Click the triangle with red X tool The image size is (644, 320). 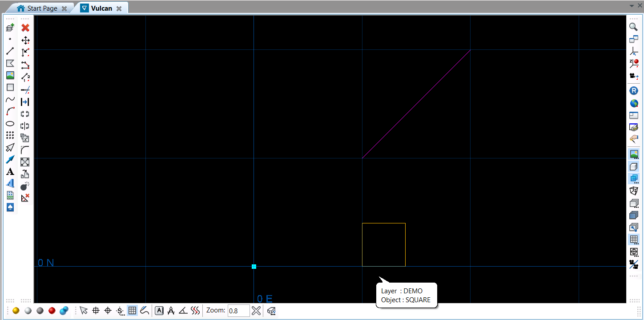pyautogui.click(x=25, y=198)
